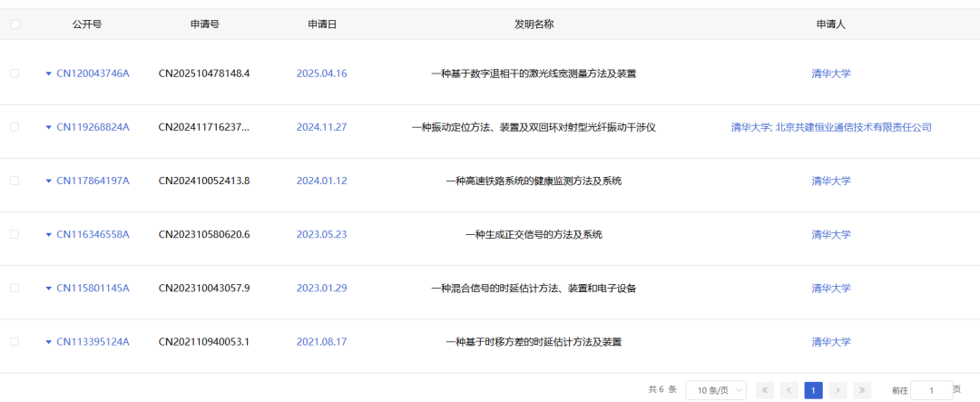Click the 发明名称 column header

[534, 25]
